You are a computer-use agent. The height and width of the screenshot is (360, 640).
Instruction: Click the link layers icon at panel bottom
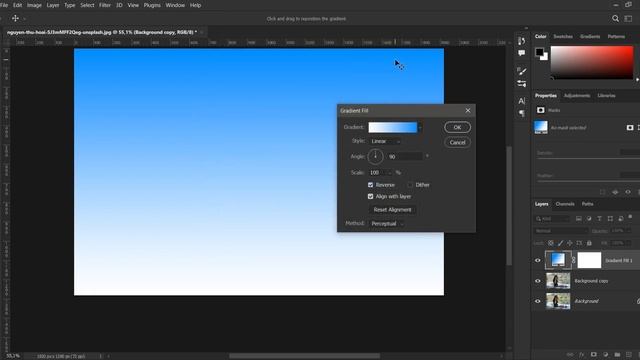570,355
